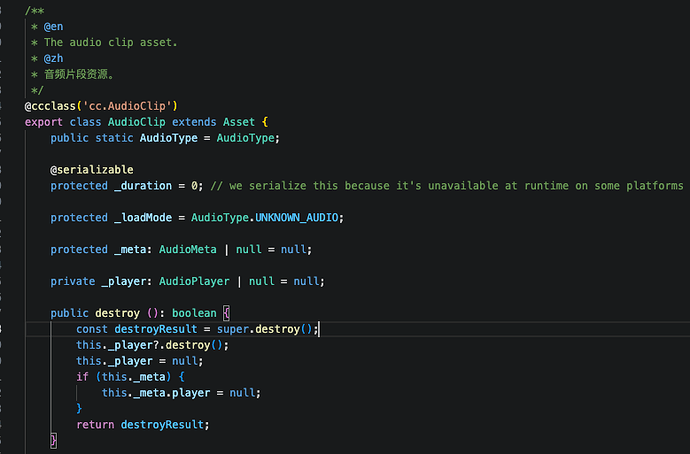Place cursor on the export keyword
The image size is (690, 454).
click(x=44, y=121)
